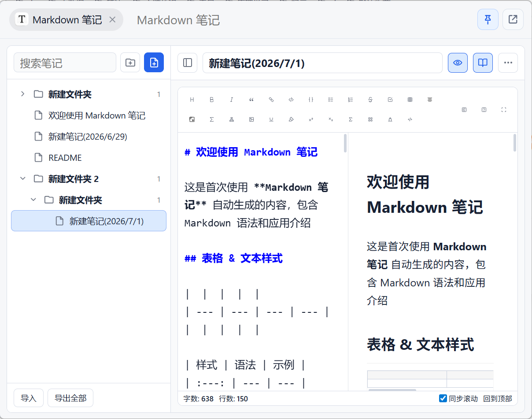
Task: Click the editor line ## 表格 & 文本样式
Action: pyautogui.click(x=233, y=258)
